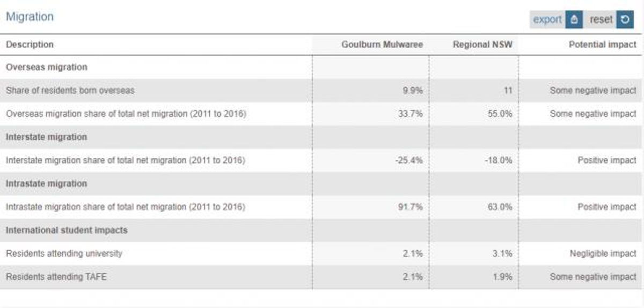Click the Residents attending university row
Viewport: 644px width, 308px height.
(322, 253)
